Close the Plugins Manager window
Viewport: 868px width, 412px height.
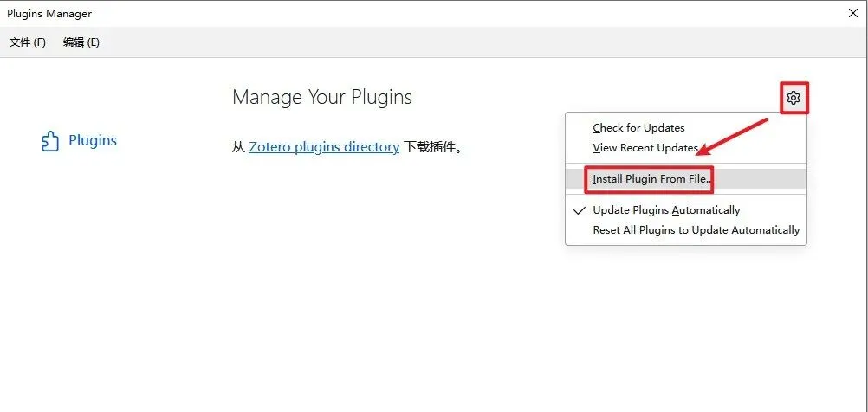point(852,14)
